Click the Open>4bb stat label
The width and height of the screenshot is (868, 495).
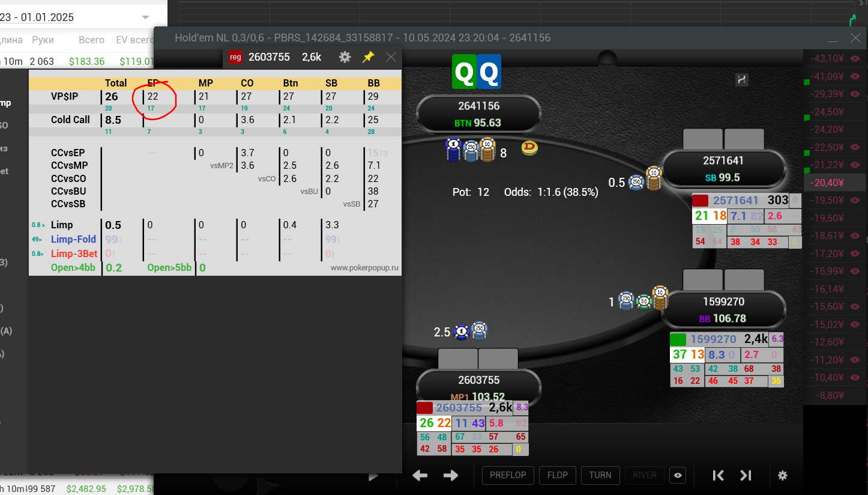click(x=73, y=267)
